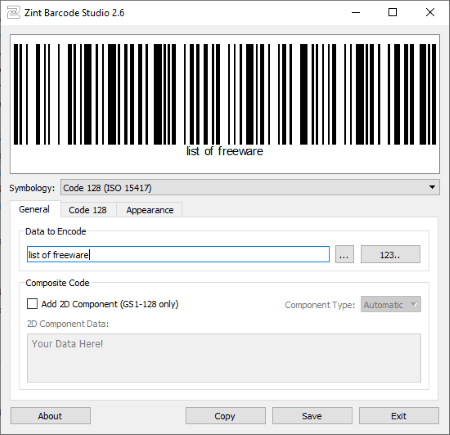Open the Symbology dropdown

point(250,187)
